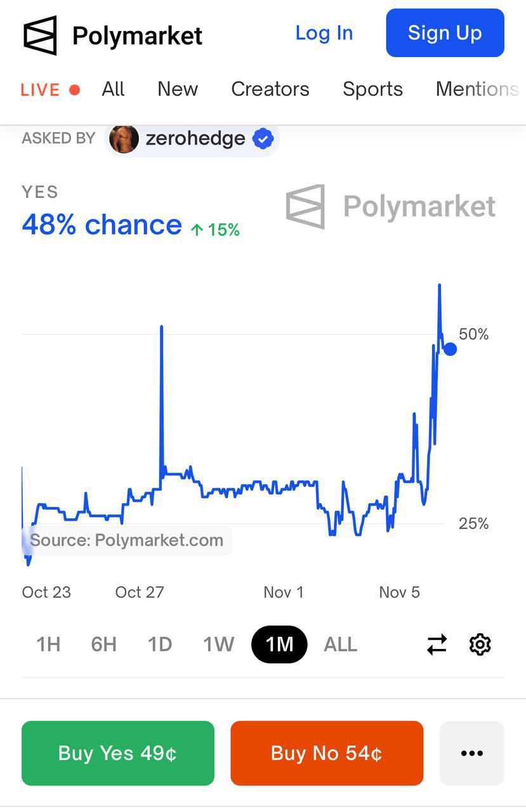Viewport: 526px width, 812px height.
Task: Select the 1H time range
Action: (48, 645)
